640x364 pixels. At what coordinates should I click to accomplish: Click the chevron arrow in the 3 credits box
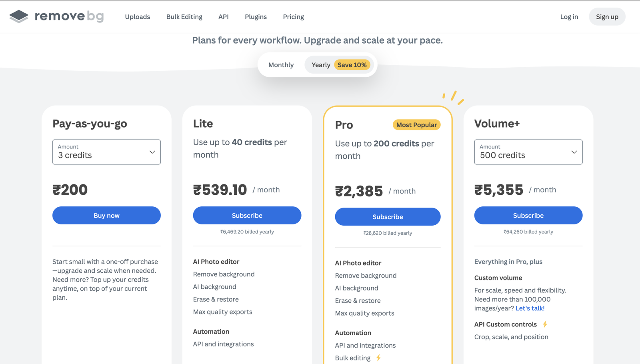(x=152, y=152)
